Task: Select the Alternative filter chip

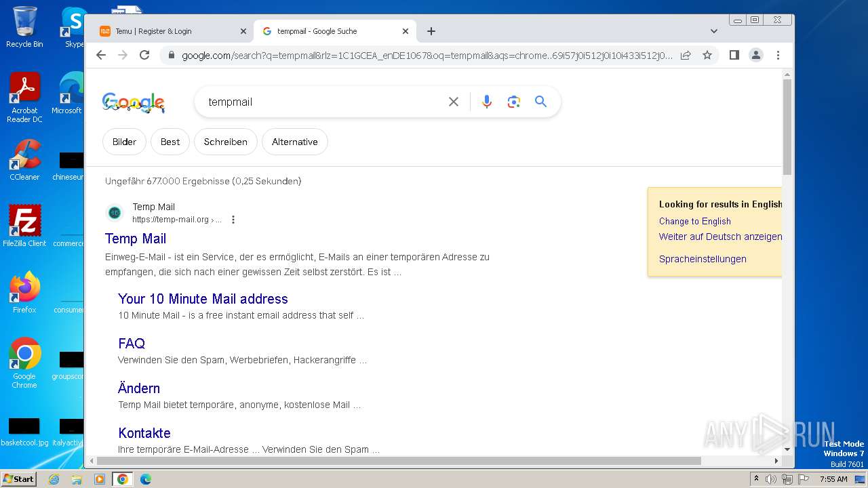Action: (x=295, y=142)
